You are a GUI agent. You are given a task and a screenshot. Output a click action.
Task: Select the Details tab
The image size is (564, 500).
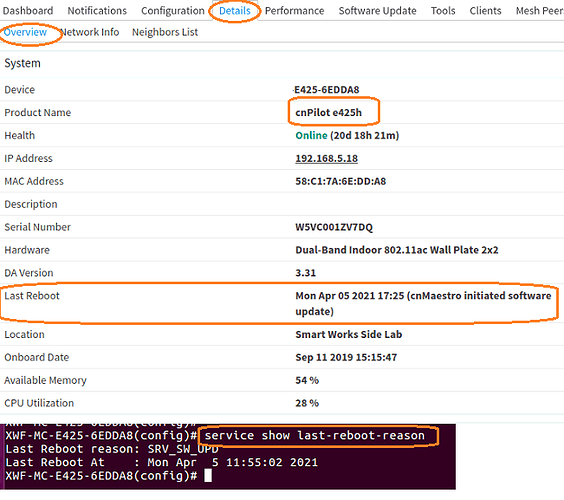(235, 11)
